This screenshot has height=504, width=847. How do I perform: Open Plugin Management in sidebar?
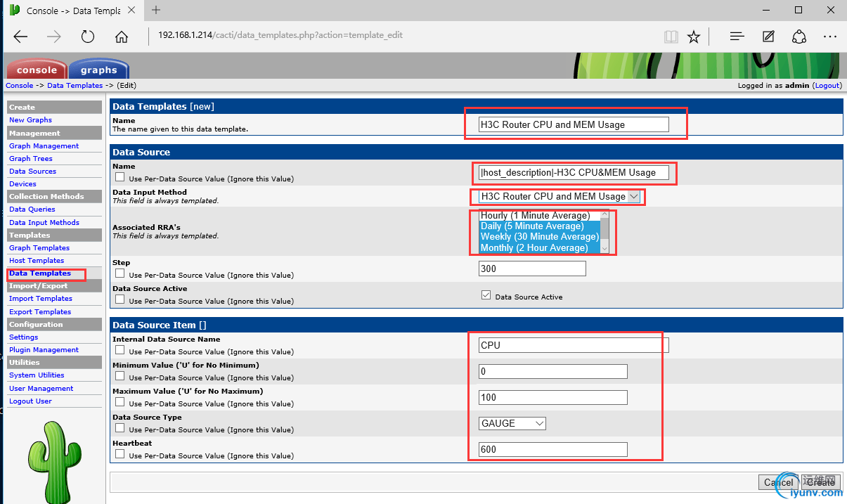[44, 349]
